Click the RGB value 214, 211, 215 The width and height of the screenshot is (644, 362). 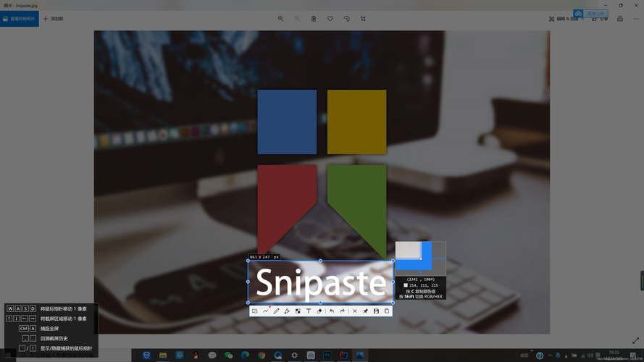pyautogui.click(x=424, y=285)
